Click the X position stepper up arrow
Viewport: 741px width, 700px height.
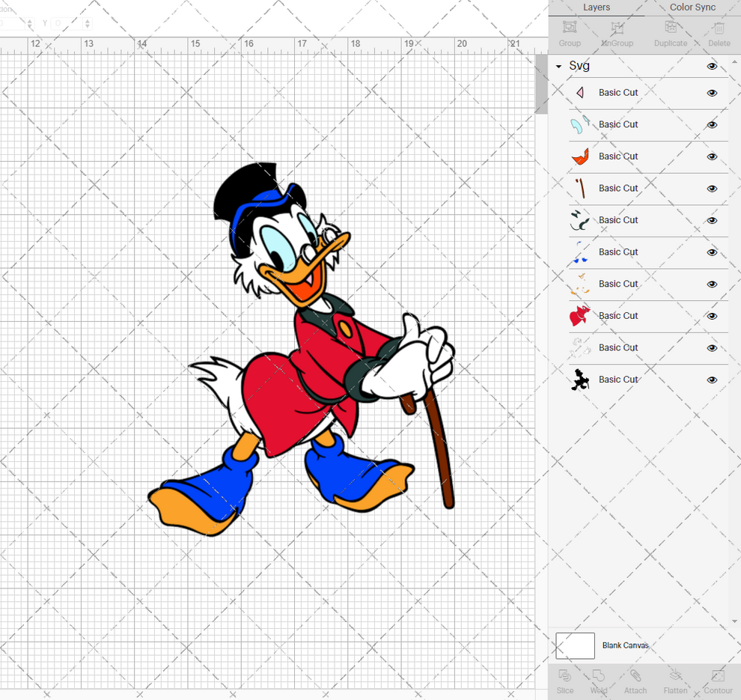click(30, 22)
